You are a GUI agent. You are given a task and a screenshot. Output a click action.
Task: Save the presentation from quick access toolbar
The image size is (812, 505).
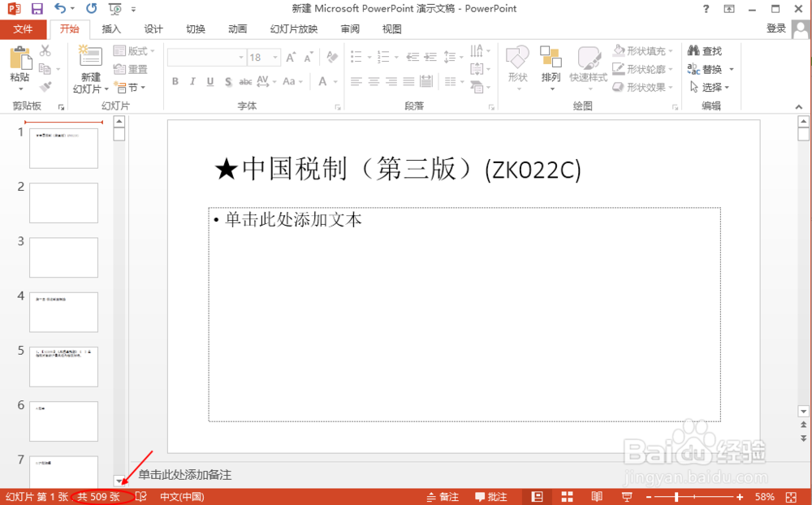click(x=37, y=9)
